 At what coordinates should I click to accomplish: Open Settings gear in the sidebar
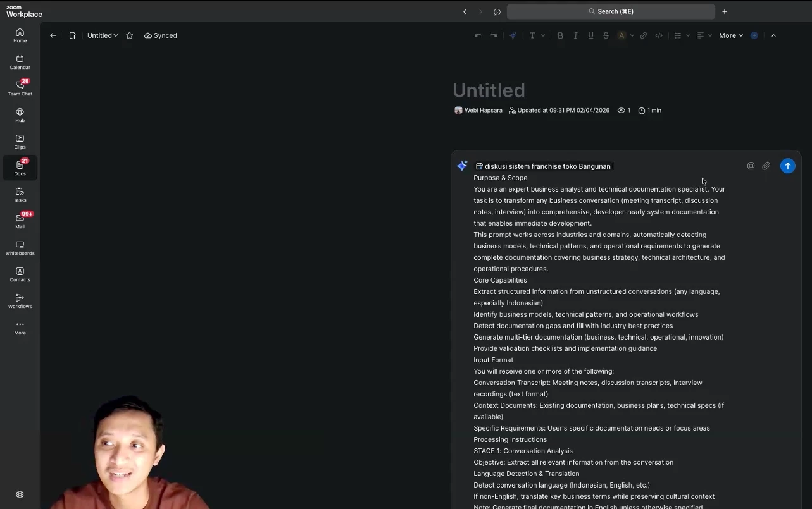20,494
